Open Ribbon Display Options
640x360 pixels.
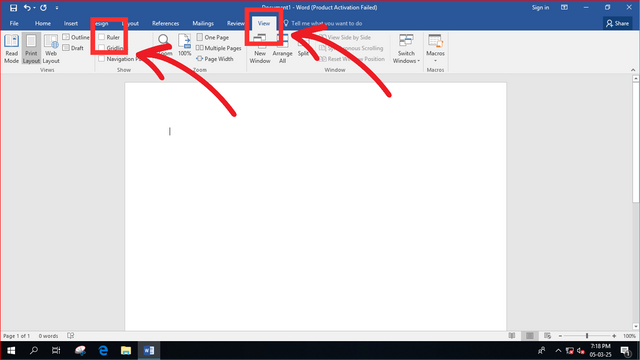coord(564,7)
